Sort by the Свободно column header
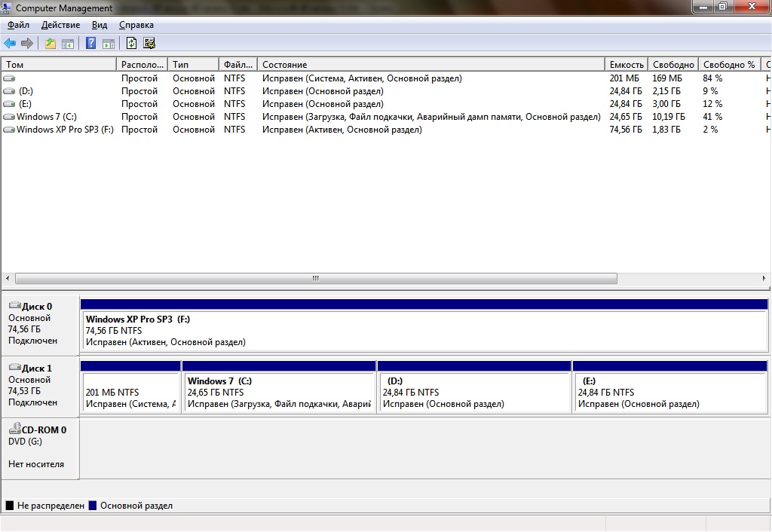This screenshot has height=532, width=772. [673, 65]
